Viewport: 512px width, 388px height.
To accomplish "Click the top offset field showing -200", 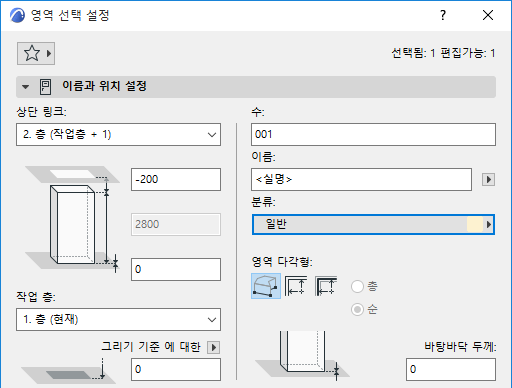I will [176, 180].
